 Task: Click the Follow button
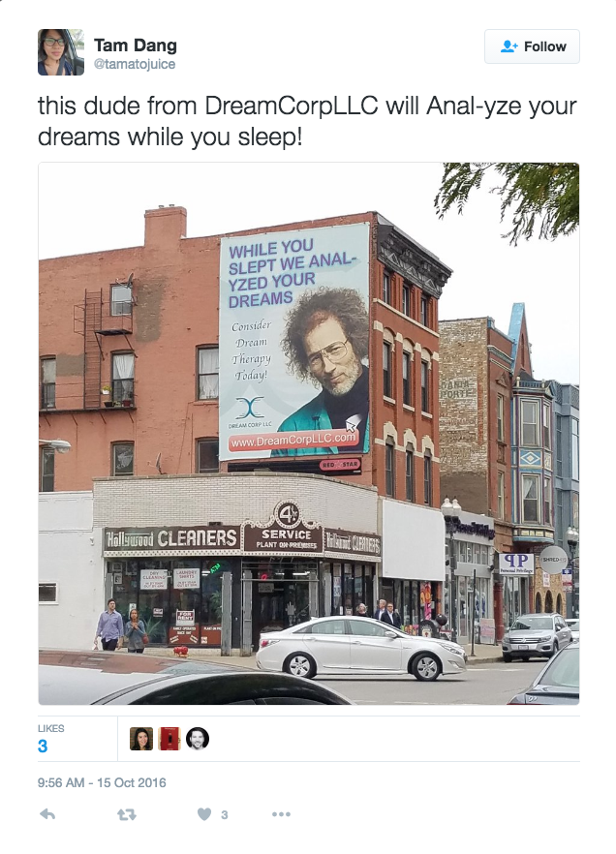click(532, 46)
